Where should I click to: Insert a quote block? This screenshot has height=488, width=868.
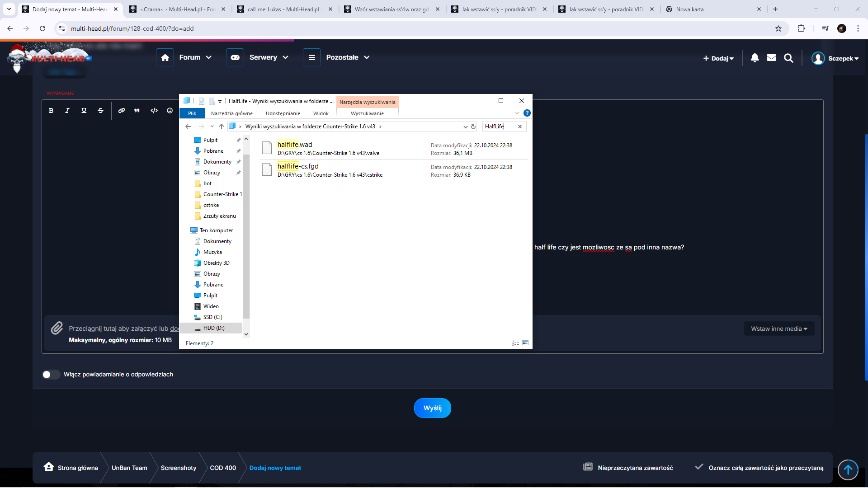[x=137, y=111]
